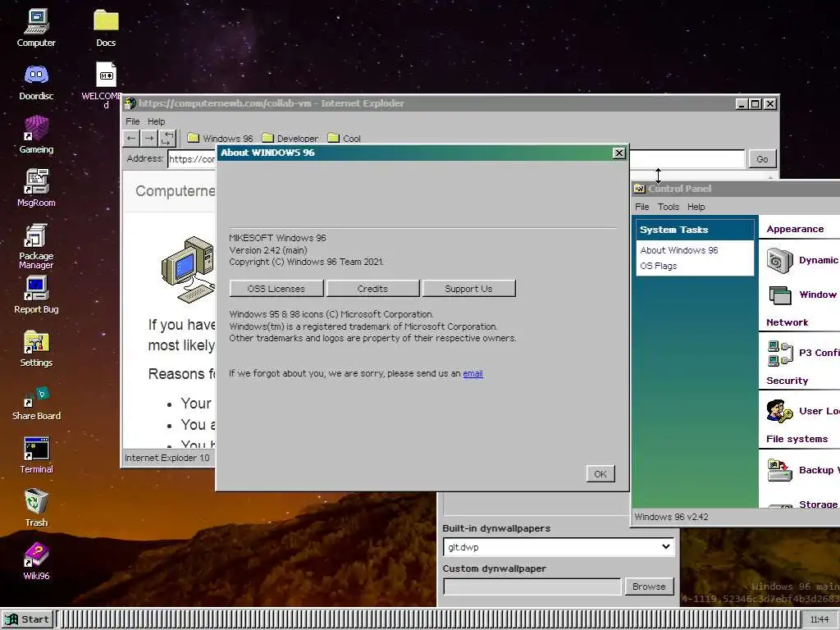Open File menu in Internet Exploder
The height and width of the screenshot is (630, 840).
[132, 121]
